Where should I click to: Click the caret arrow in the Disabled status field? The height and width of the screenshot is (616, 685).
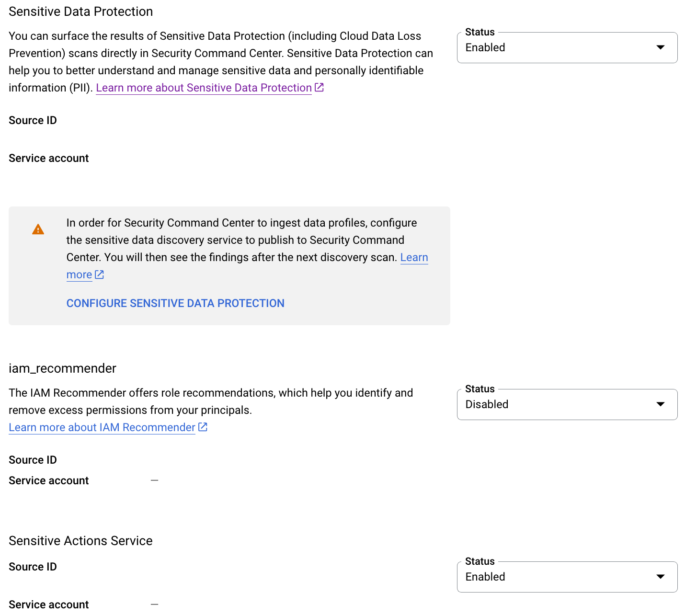point(661,404)
